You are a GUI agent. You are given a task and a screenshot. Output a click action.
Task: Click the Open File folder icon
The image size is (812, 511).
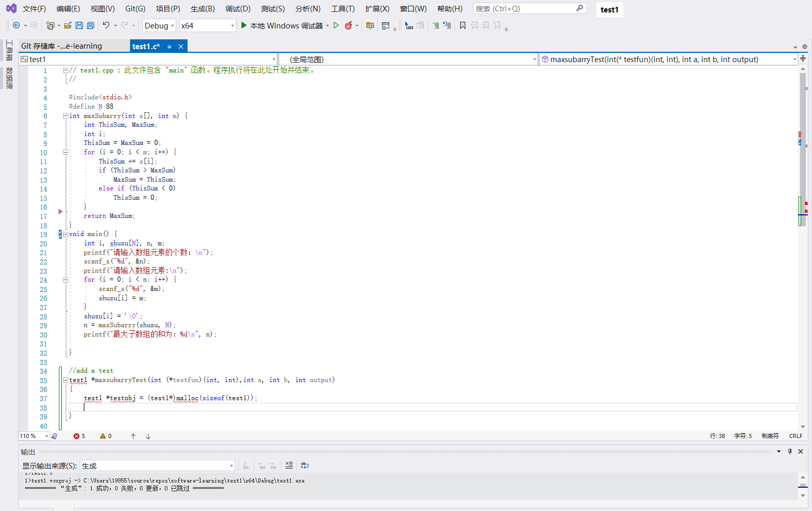pos(68,25)
